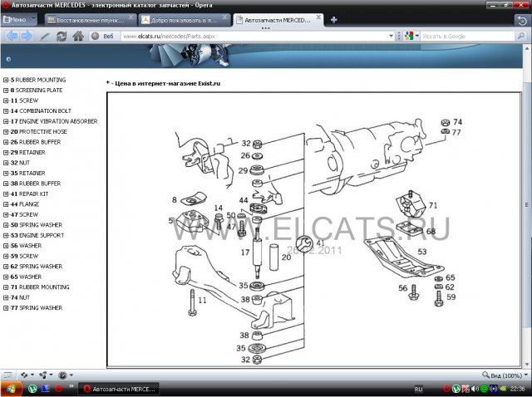Select the 62 SPRING WASHER tree item
The height and width of the screenshot is (397, 532).
coord(37,267)
